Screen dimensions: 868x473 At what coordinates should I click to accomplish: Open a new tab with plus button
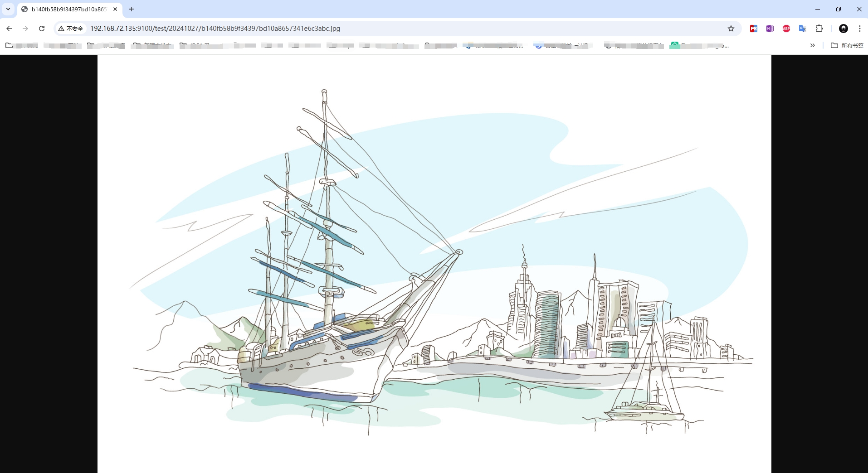132,9
